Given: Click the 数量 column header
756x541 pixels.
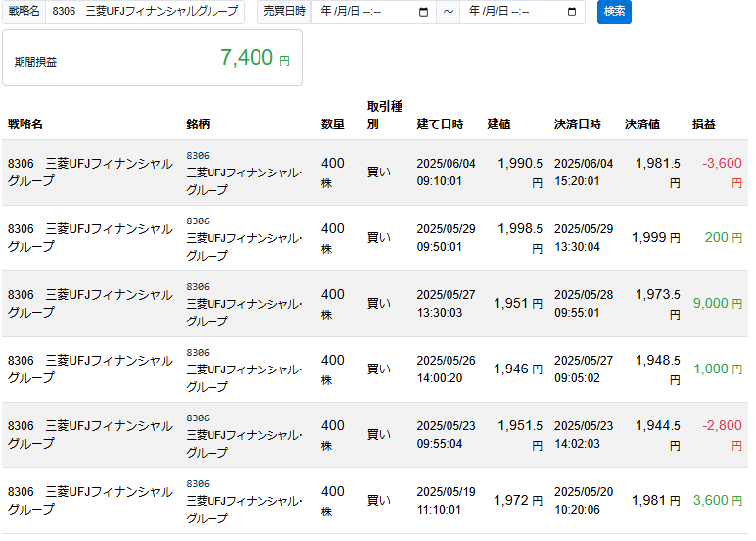Looking at the screenshot, I should (333, 124).
